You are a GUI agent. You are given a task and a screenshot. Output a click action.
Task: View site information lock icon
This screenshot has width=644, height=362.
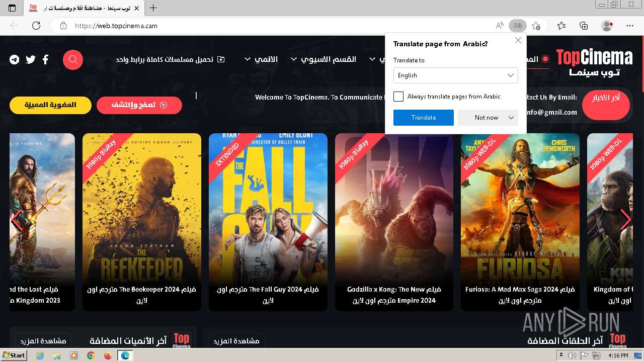click(x=63, y=26)
